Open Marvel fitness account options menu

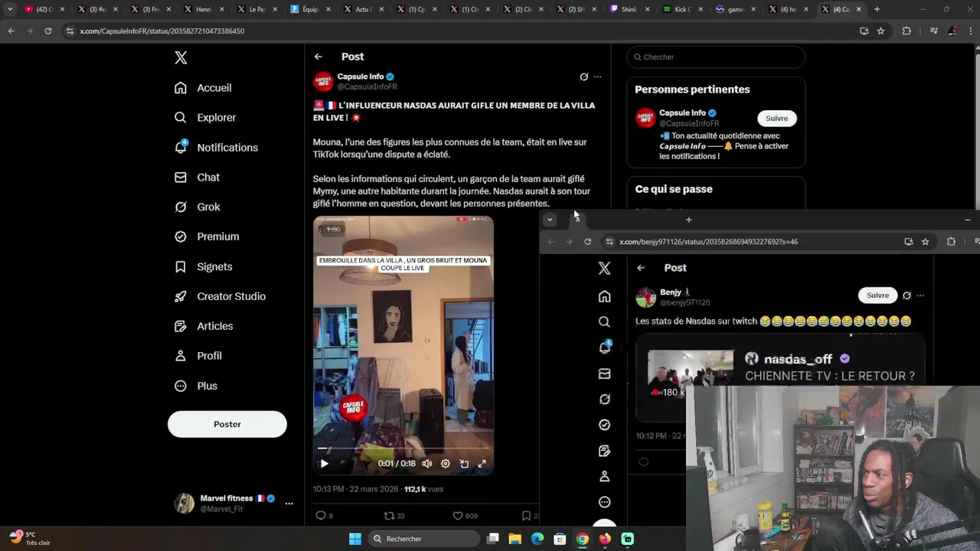click(x=289, y=504)
